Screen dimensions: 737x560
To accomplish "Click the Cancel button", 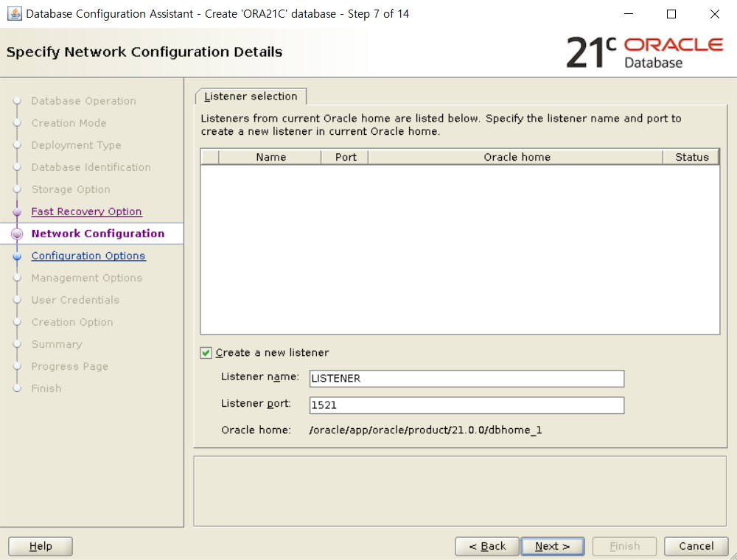I will click(696, 547).
